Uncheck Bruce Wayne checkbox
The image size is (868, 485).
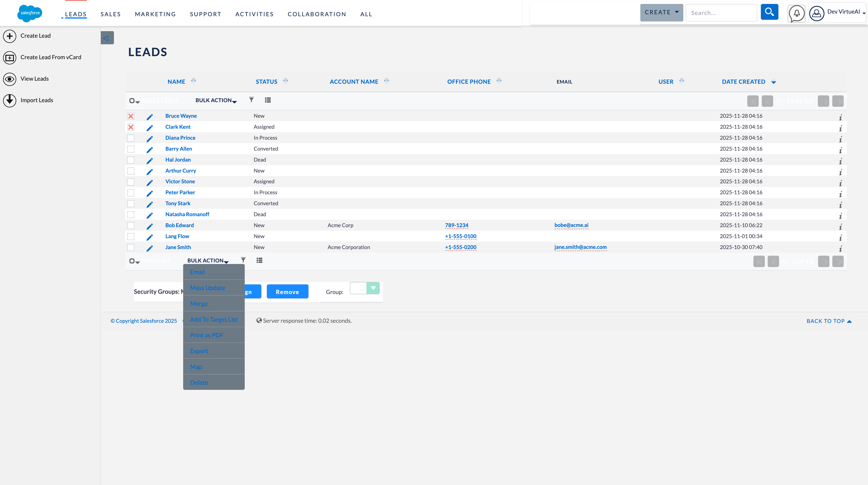[131, 116]
